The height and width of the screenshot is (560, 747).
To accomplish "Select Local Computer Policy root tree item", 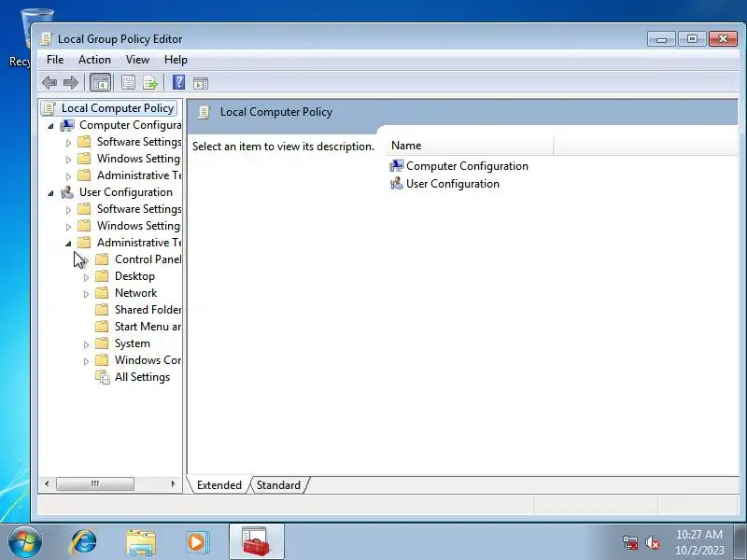I will (118, 108).
